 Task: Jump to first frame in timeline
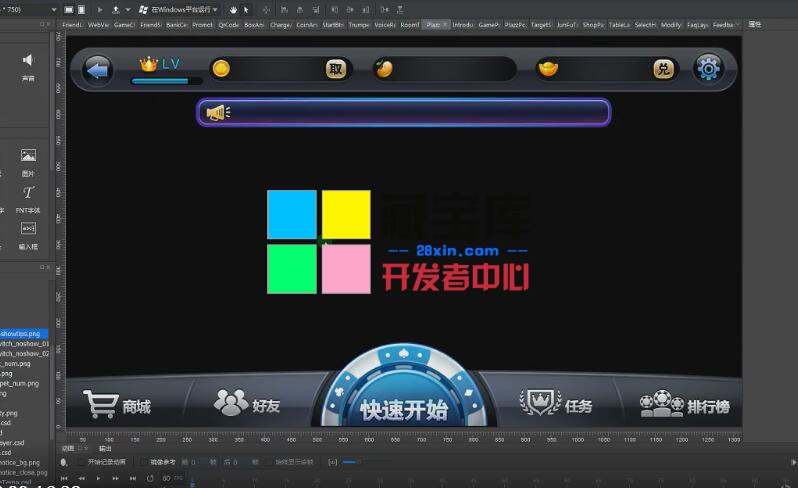pos(64,478)
